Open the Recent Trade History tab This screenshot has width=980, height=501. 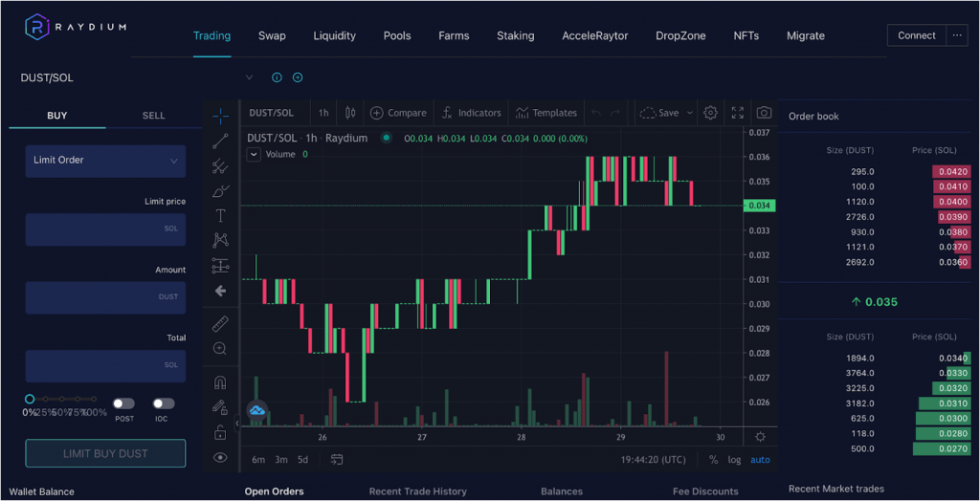[417, 491]
